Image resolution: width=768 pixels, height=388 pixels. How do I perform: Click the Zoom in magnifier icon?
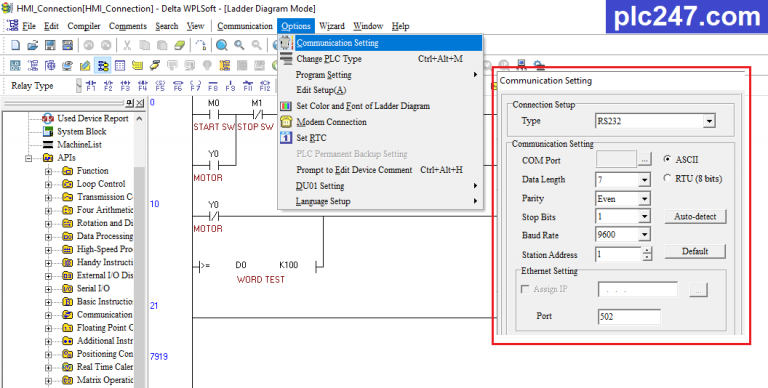pos(239,46)
